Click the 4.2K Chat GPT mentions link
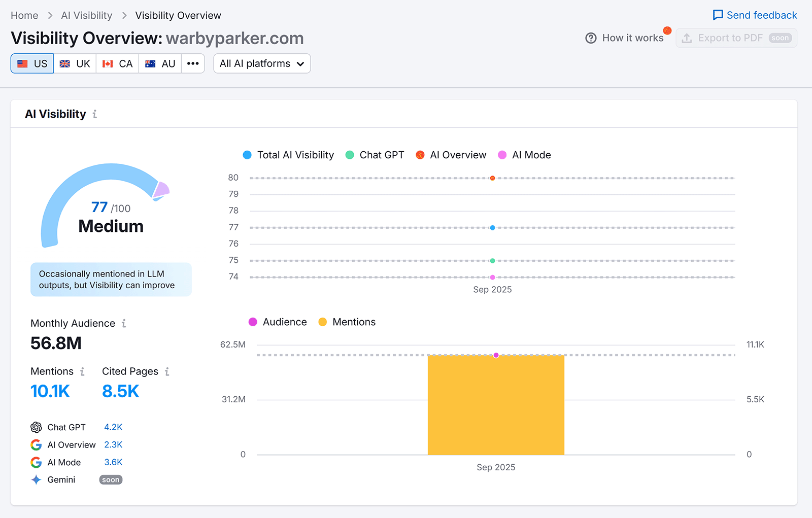The width and height of the screenshot is (812, 518). (x=113, y=427)
